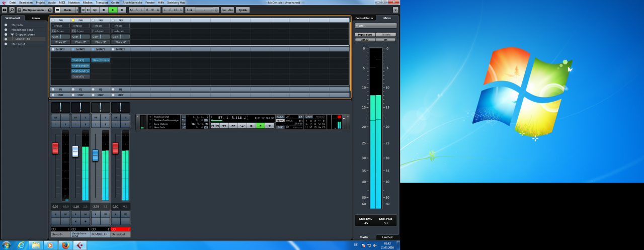Open Firefox from the taskbar
The width and height of the screenshot is (644, 250).
(64, 245)
